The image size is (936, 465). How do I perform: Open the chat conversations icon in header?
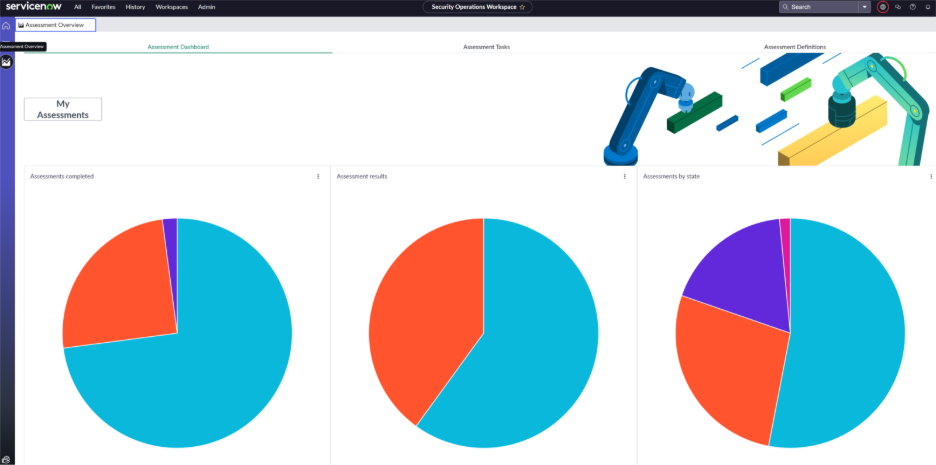coord(898,7)
